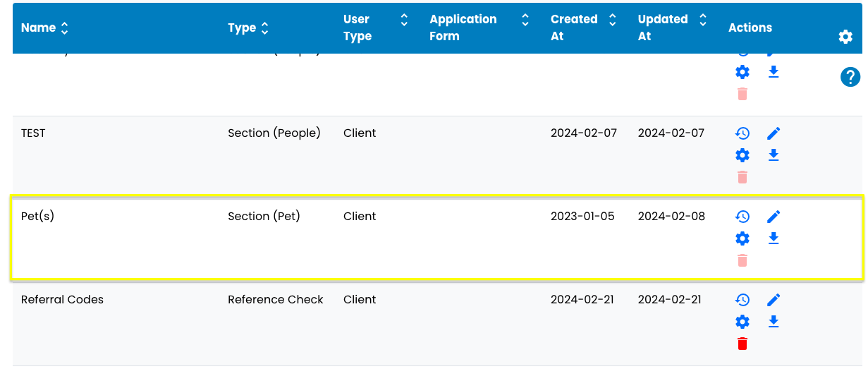
Task: Delete the TEST row via trash icon
Action: point(742,177)
